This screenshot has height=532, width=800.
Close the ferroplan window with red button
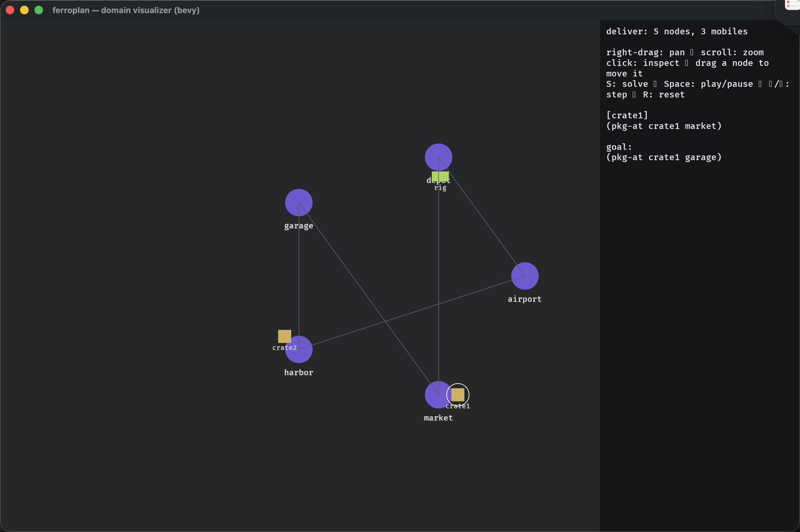coord(10,10)
